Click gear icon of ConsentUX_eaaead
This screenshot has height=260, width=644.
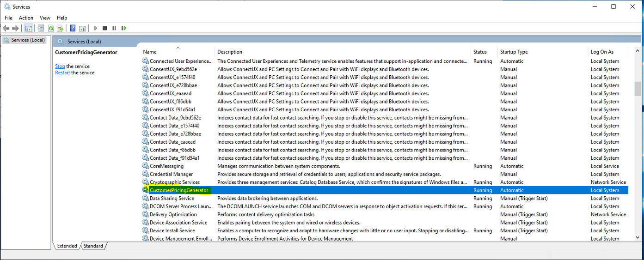(x=146, y=93)
